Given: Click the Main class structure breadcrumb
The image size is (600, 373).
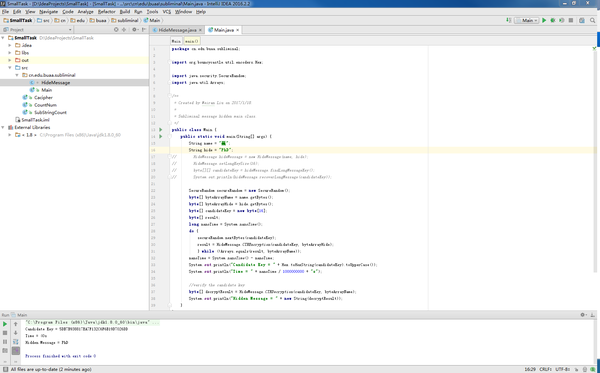Looking at the screenshot, I should coord(176,41).
